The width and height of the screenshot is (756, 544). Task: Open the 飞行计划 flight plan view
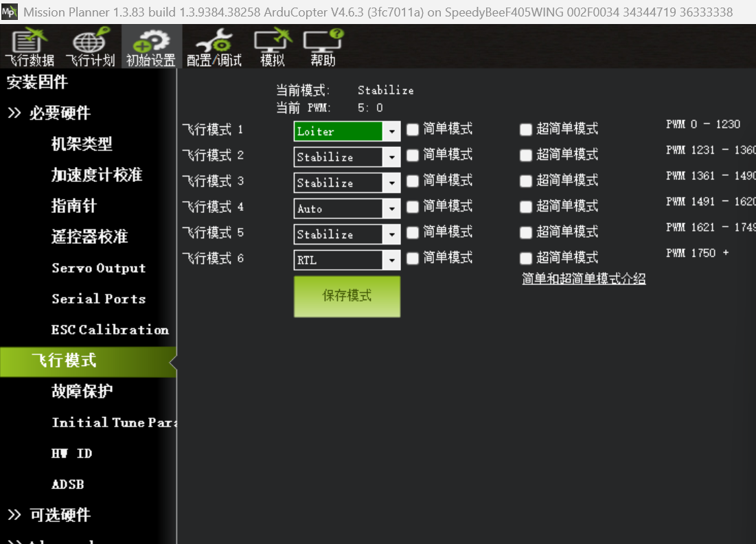pos(90,47)
